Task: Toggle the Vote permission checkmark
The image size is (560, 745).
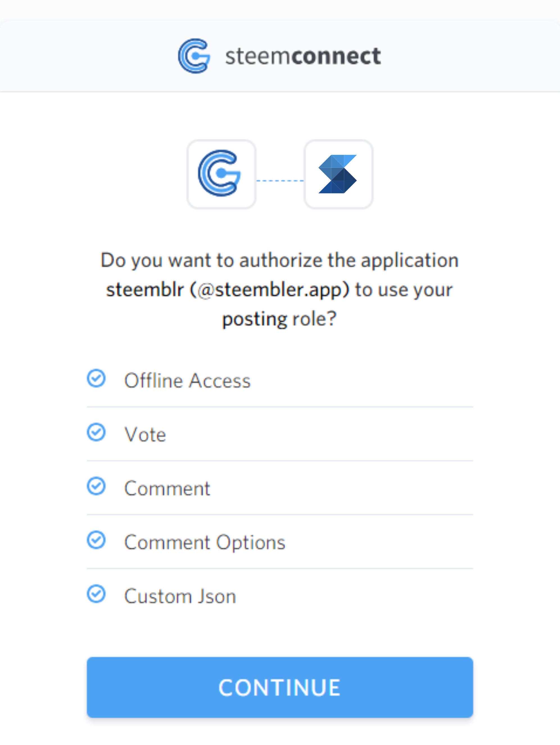Action: pyautogui.click(x=96, y=432)
